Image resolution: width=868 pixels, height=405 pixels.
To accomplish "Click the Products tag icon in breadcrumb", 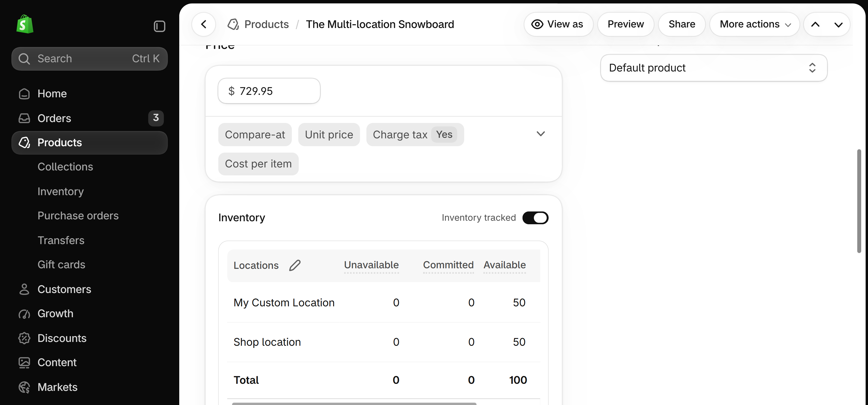I will click(x=233, y=24).
